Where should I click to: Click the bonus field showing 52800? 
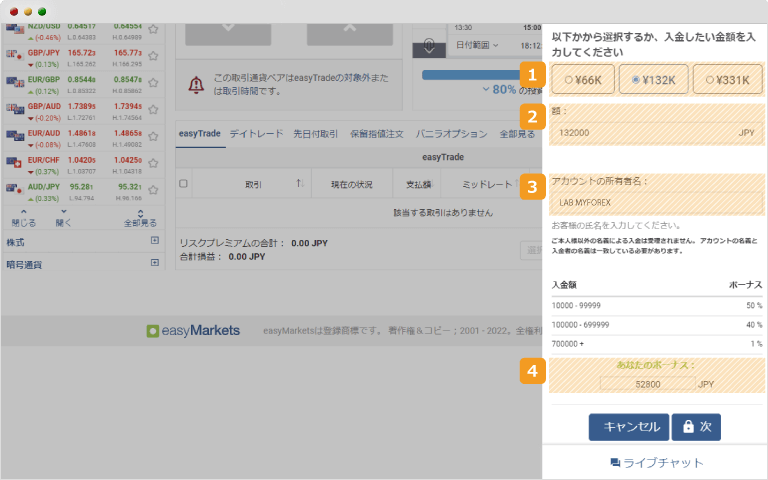(x=648, y=384)
